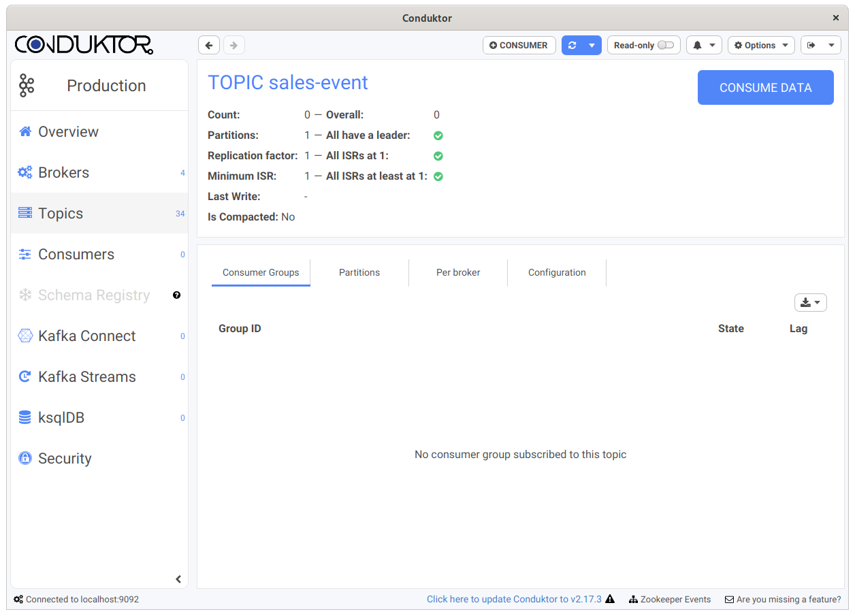Switch to the Configuration tab
Image resolution: width=855 pixels, height=616 pixels.
557,272
